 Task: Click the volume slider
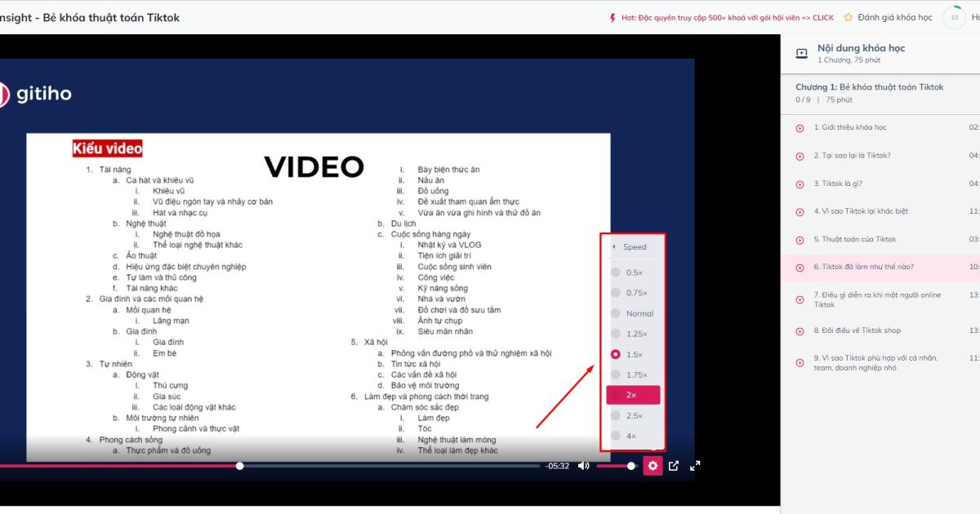[x=617, y=466]
